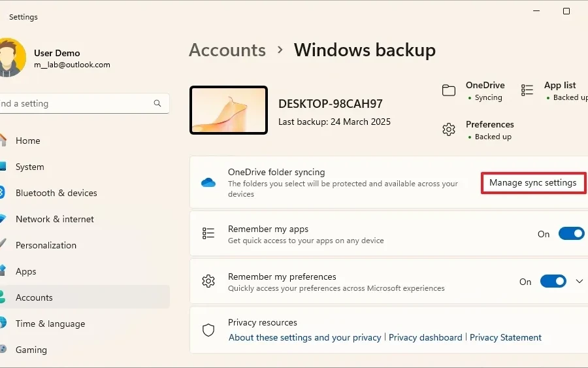
Task: Click the Preferences status gear icon
Action: pyautogui.click(x=448, y=129)
